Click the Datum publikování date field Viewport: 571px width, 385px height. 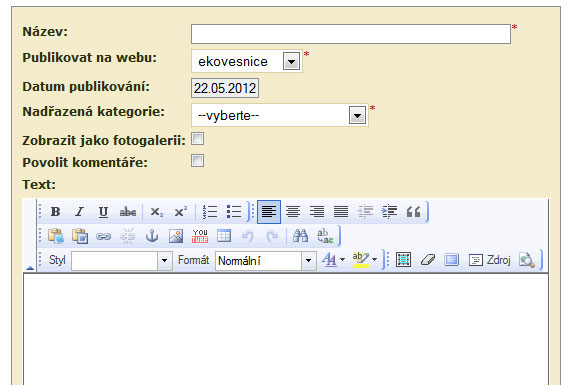pos(225,88)
